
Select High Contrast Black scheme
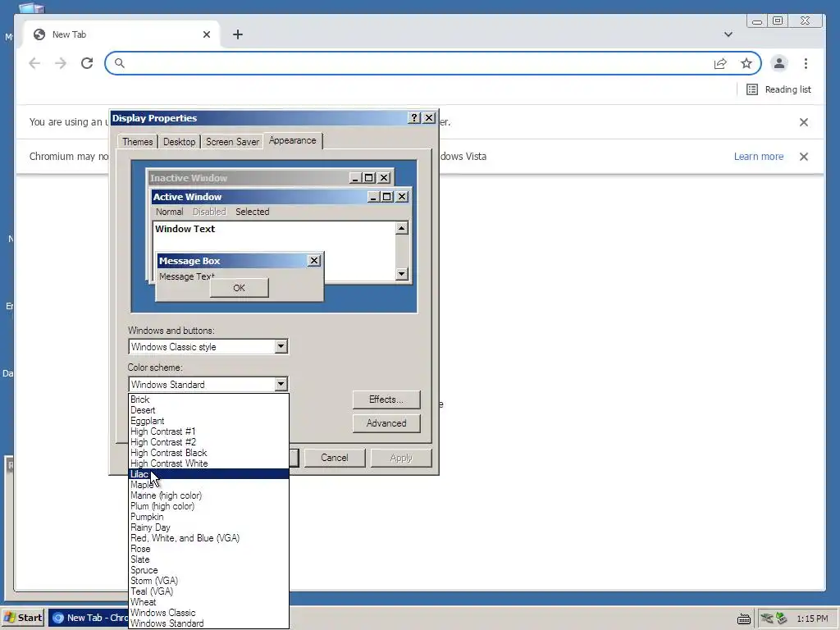(209, 453)
